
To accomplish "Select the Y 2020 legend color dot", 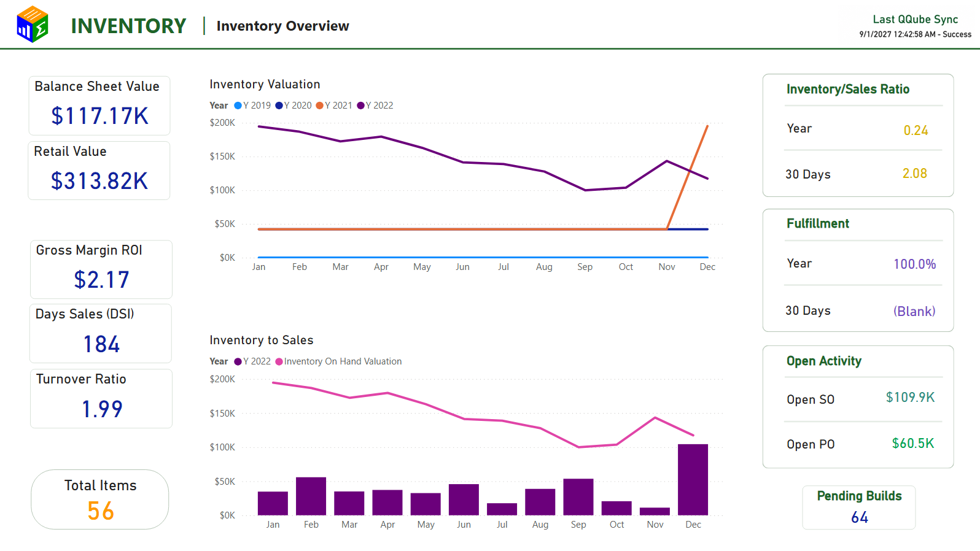I will tap(279, 106).
